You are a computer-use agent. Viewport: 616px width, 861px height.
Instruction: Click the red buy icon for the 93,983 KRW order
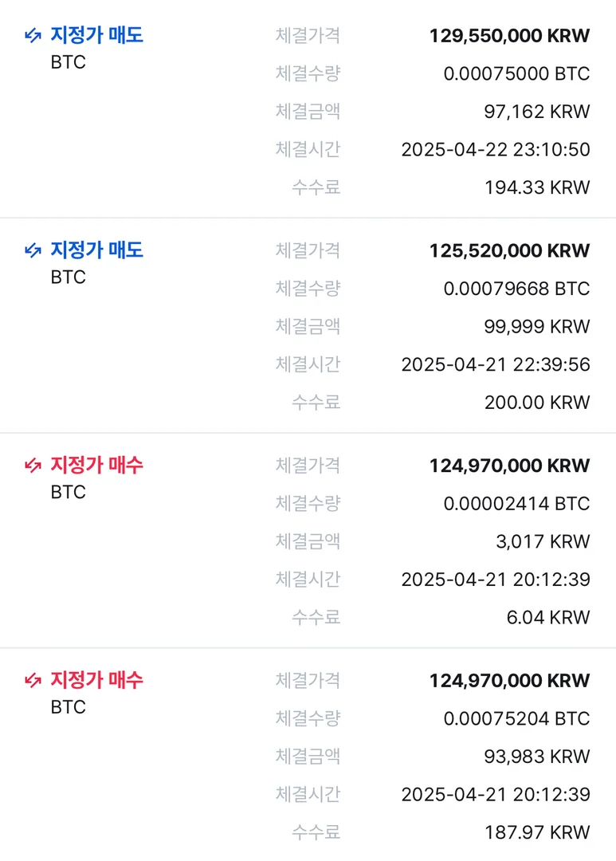tap(33, 680)
